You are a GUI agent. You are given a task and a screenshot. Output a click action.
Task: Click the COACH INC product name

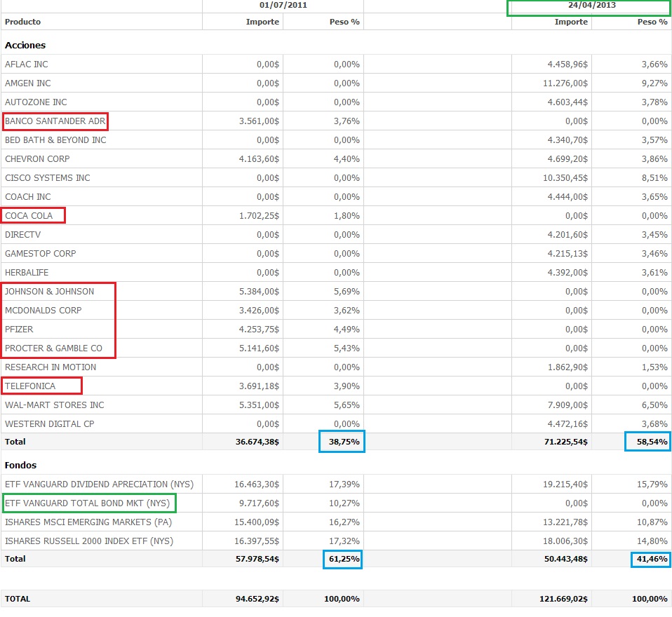tap(28, 196)
